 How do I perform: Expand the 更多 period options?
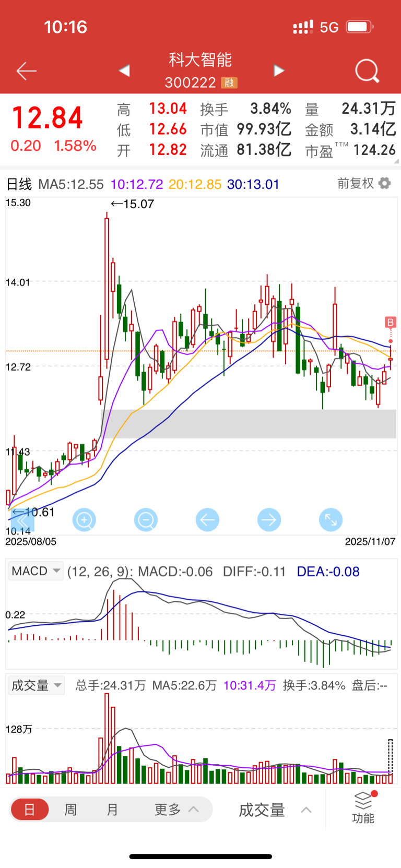(176, 810)
